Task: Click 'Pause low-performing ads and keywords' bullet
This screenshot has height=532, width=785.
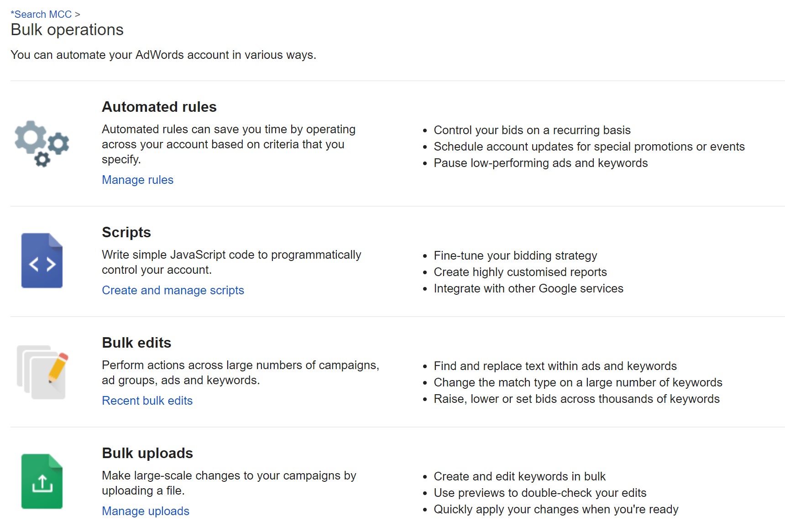Action: tap(541, 163)
